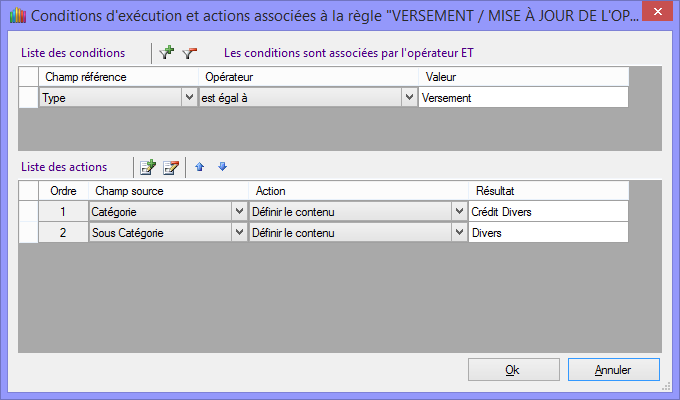Click the Crédit Divers result cell
Image resolution: width=680 pixels, height=400 pixels.
point(547,212)
